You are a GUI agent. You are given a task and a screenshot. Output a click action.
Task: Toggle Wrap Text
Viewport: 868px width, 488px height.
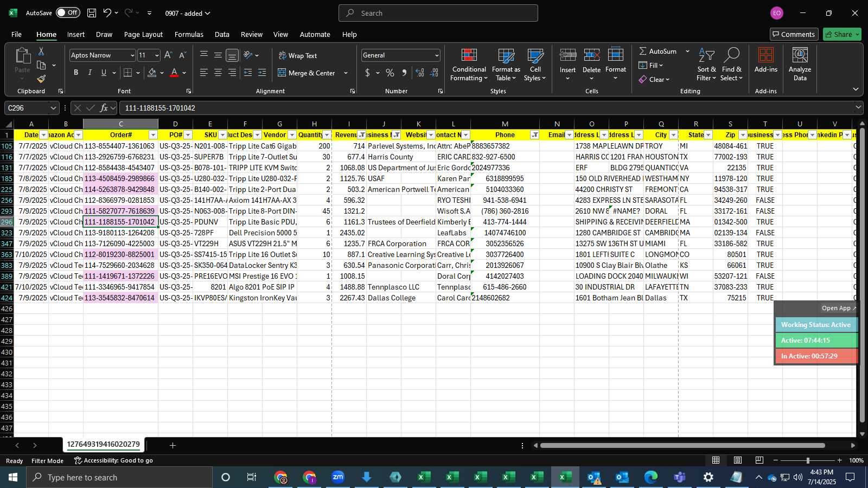[298, 55]
